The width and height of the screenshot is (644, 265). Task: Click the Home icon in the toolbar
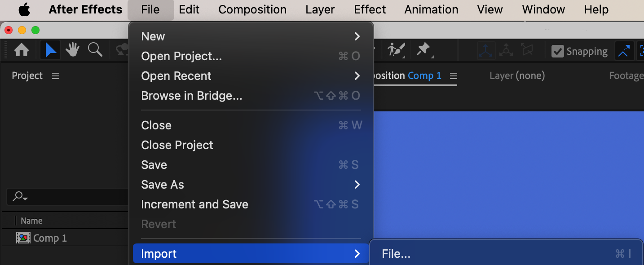(x=22, y=50)
